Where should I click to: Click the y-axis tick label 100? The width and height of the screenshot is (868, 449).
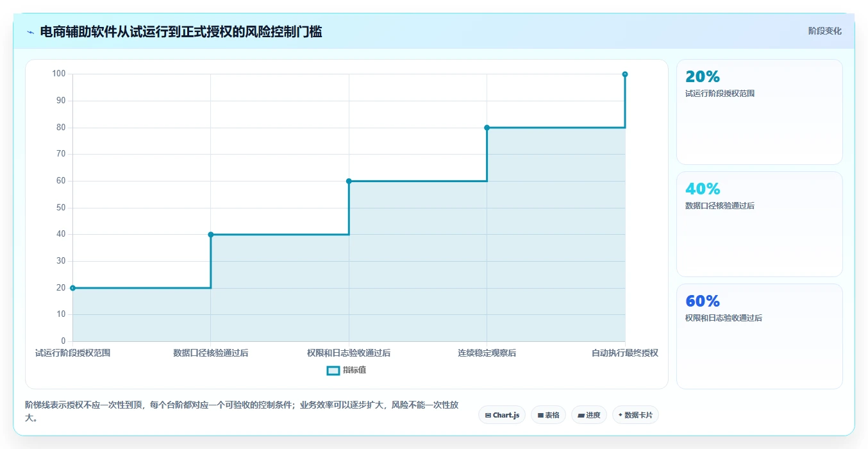(x=59, y=74)
